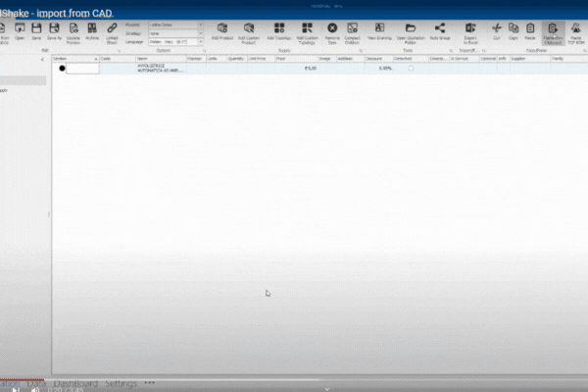Click the video progress bar

pos(294,379)
